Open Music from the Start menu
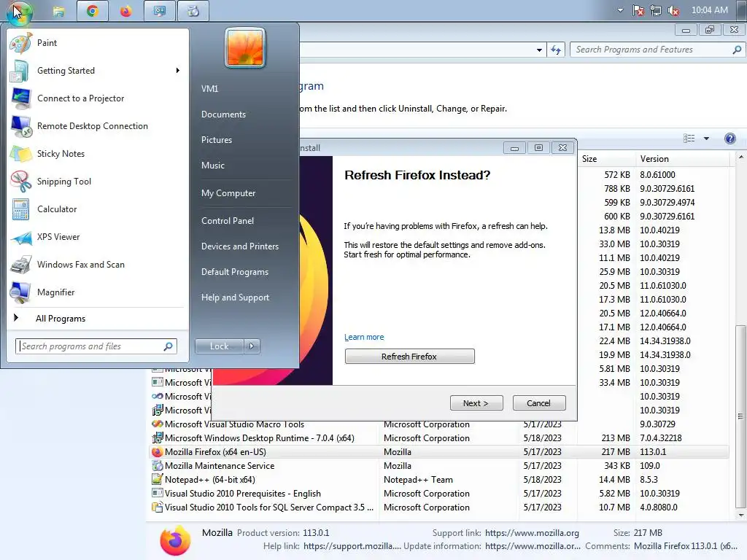Viewport: 747px width, 560px height. click(212, 166)
